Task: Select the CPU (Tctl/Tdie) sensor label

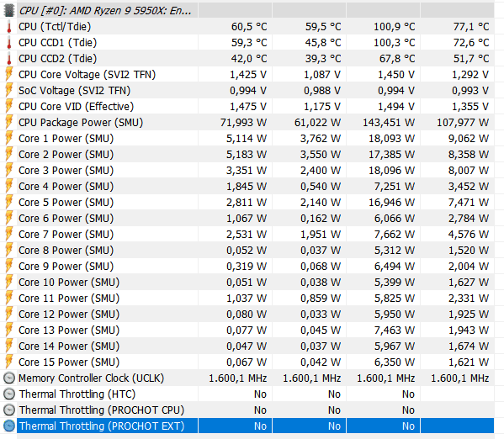Action: pyautogui.click(x=55, y=26)
